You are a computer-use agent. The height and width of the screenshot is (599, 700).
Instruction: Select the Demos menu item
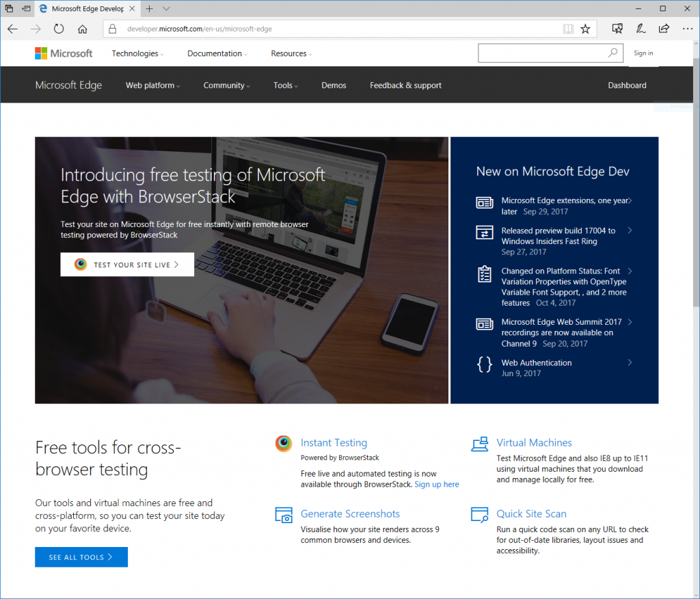334,85
